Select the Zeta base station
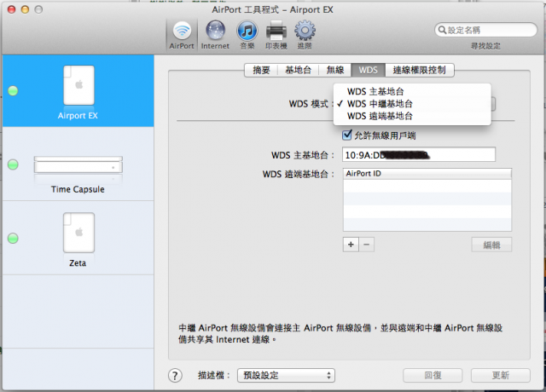546x392 pixels. [x=78, y=238]
